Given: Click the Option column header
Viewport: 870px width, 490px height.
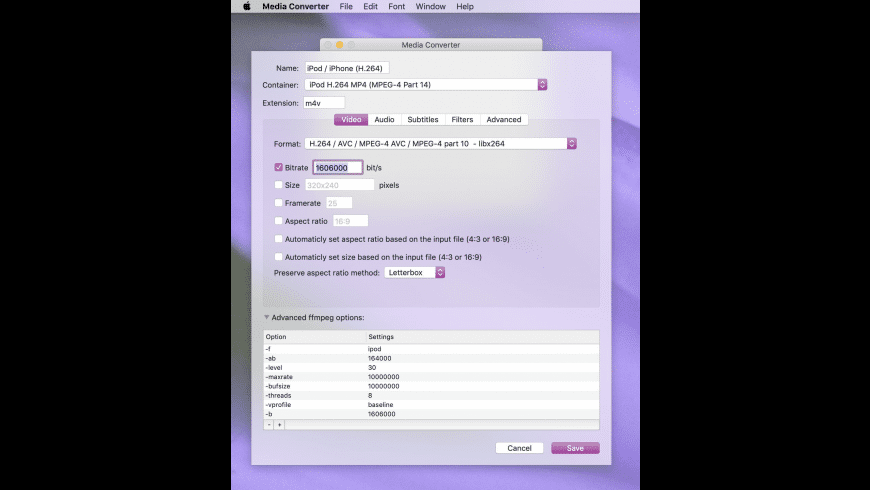Looking at the screenshot, I should coord(315,336).
